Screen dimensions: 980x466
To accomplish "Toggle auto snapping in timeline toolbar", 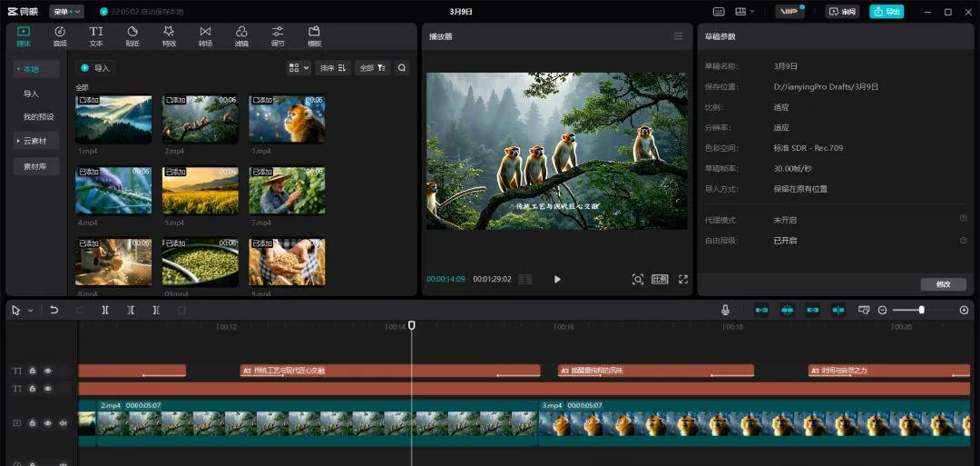I will (x=787, y=310).
